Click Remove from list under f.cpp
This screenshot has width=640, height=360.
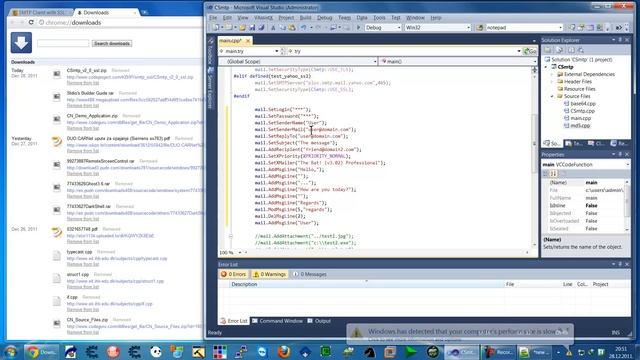pyautogui.click(x=83, y=309)
